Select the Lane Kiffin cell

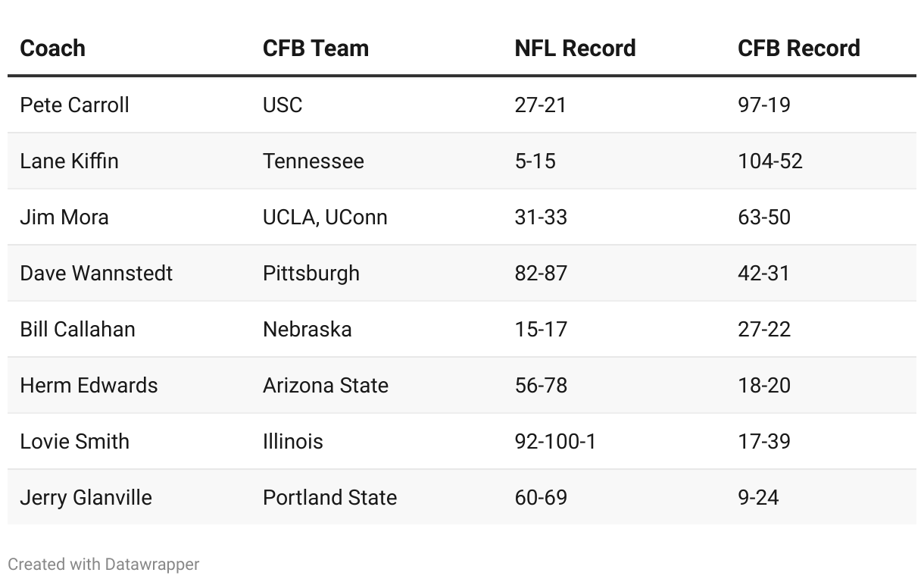(x=69, y=161)
